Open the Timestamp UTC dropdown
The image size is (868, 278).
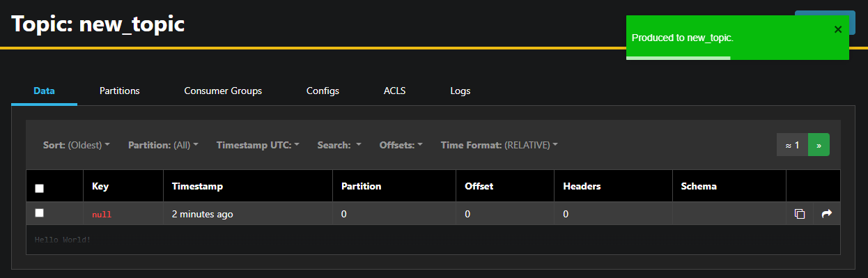258,145
